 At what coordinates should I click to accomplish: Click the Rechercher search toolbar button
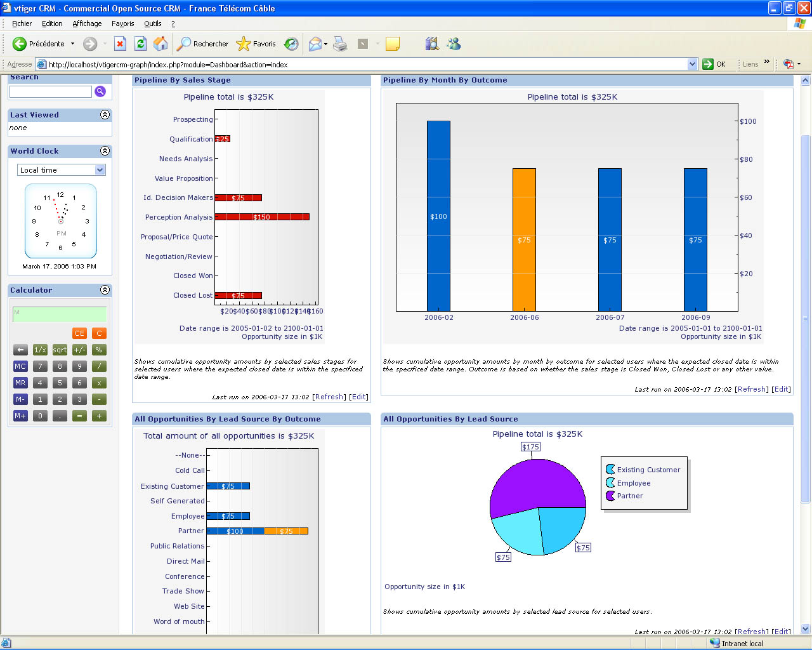pos(202,44)
